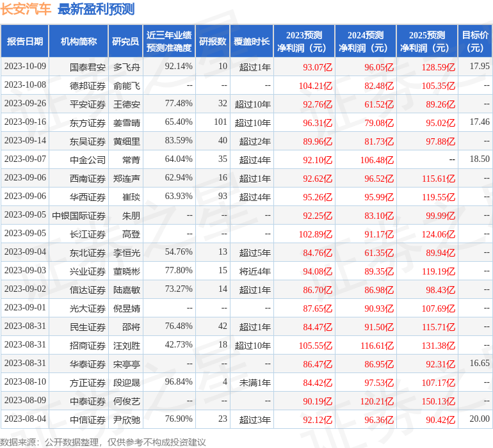
Task: Select the 中银国际证券 institution cell
Action: coord(79,215)
